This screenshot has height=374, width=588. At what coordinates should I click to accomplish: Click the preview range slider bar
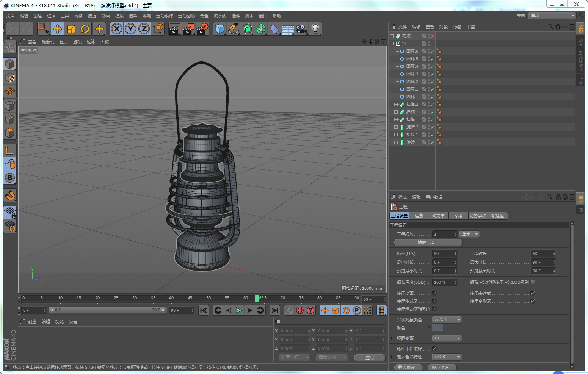coord(108,310)
